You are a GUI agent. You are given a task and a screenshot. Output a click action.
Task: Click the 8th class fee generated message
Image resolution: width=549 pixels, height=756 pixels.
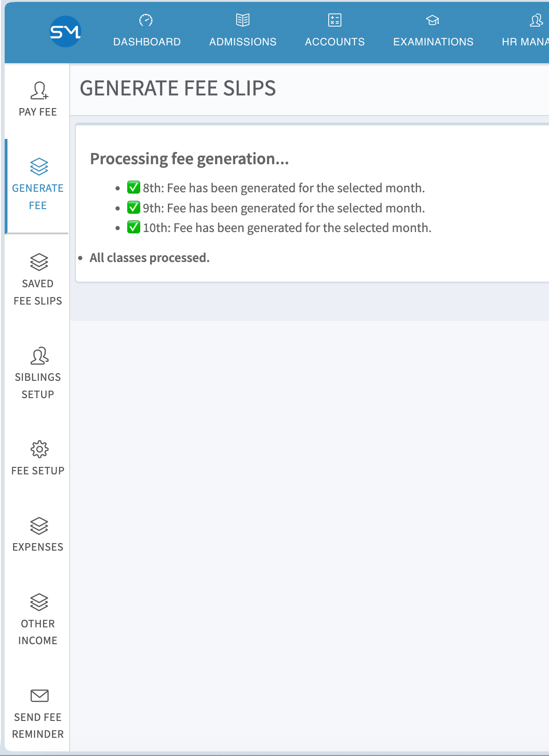click(x=284, y=188)
